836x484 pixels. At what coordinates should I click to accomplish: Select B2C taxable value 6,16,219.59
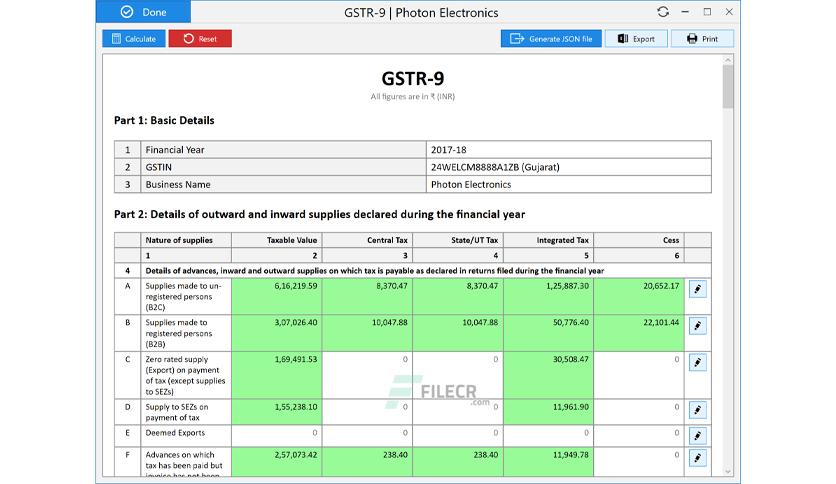pos(277,296)
